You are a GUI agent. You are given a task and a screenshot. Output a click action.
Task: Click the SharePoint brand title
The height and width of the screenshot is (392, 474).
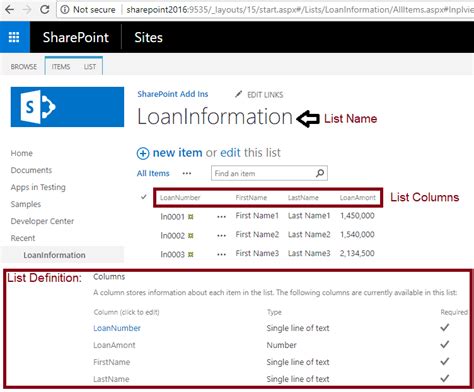76,37
